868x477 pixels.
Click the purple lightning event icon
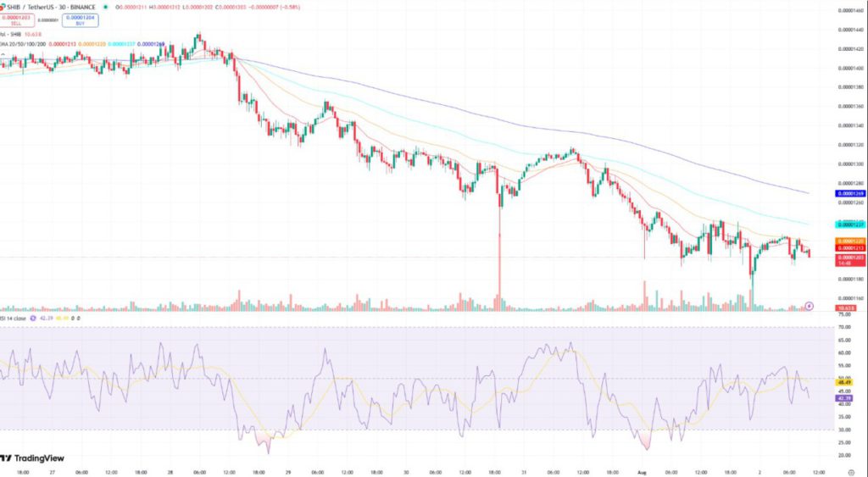tap(809, 305)
